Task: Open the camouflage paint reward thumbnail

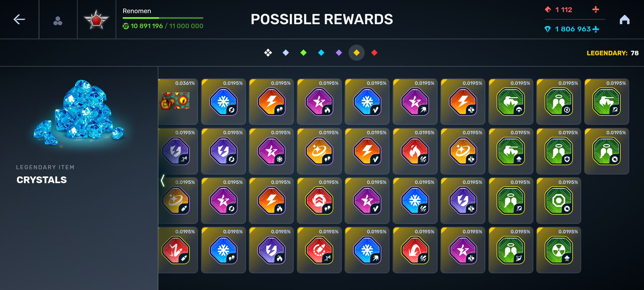Action: (x=176, y=101)
